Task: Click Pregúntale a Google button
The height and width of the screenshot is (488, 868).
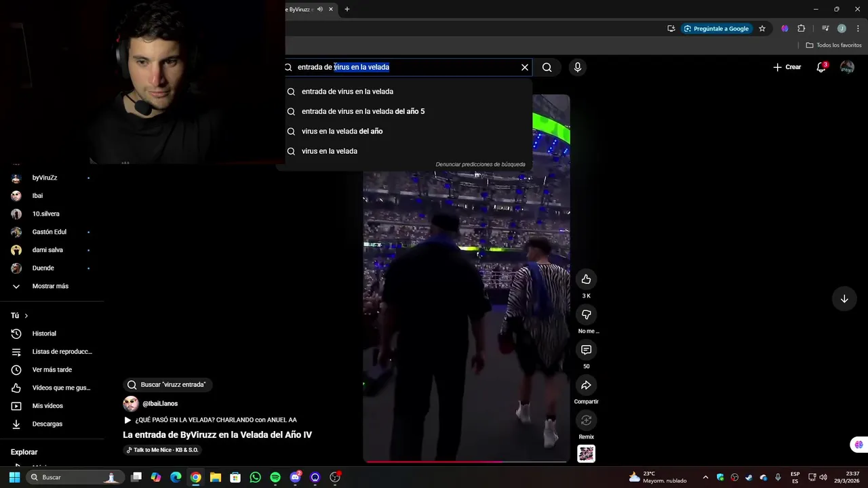Action: point(717,28)
